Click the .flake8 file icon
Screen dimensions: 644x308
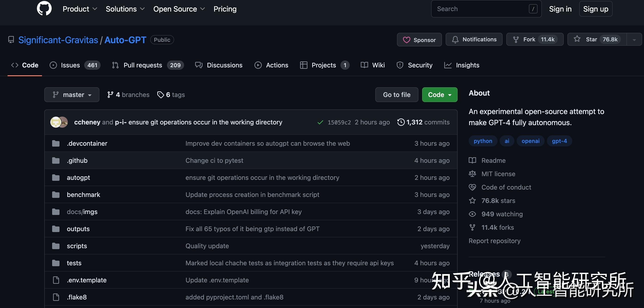click(x=56, y=297)
